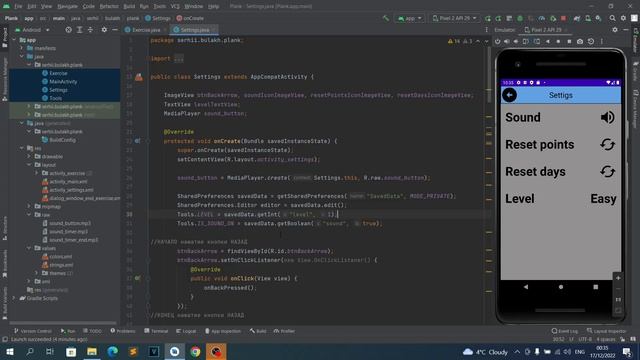Toggle sound with speaker icon in phone app

pyautogui.click(x=607, y=117)
